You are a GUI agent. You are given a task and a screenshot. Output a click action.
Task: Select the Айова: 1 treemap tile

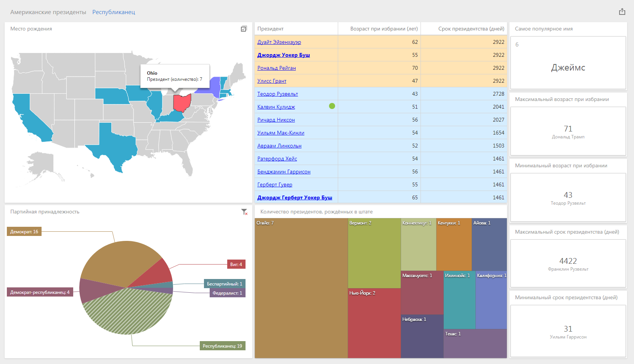[x=490, y=244]
